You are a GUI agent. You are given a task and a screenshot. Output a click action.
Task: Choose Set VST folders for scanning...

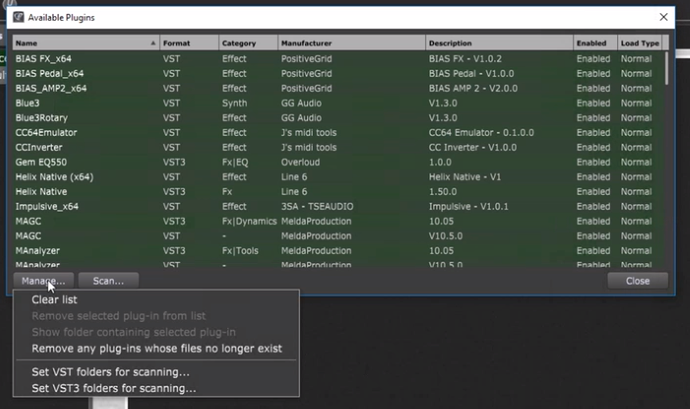point(110,372)
